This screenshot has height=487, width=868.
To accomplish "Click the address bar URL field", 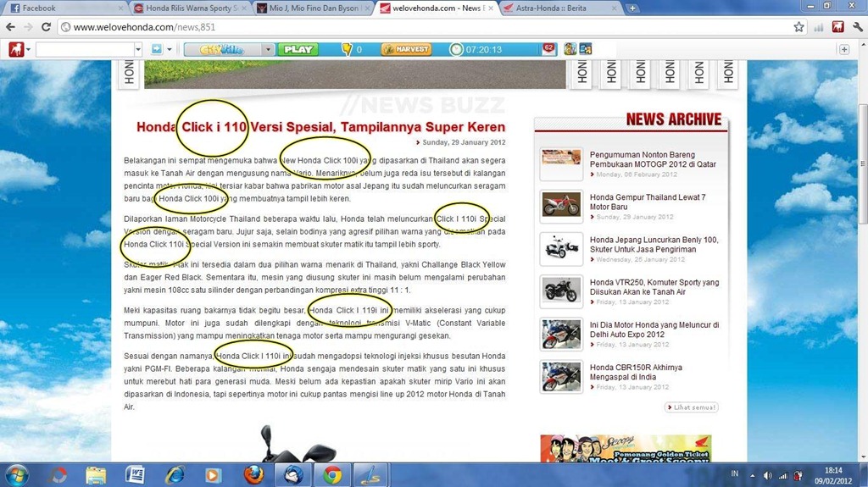I will [424, 27].
